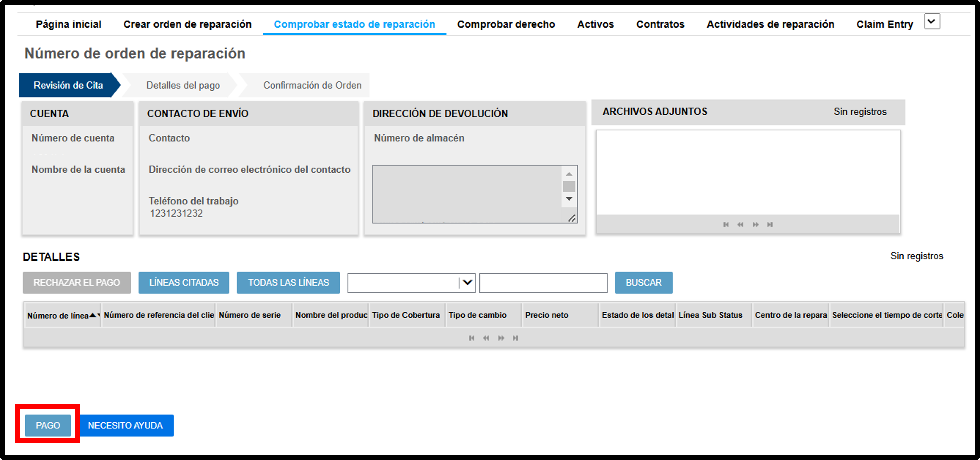Viewport: 980px width, 460px height.
Task: Go to previous page in details table pager
Action: tap(486, 338)
